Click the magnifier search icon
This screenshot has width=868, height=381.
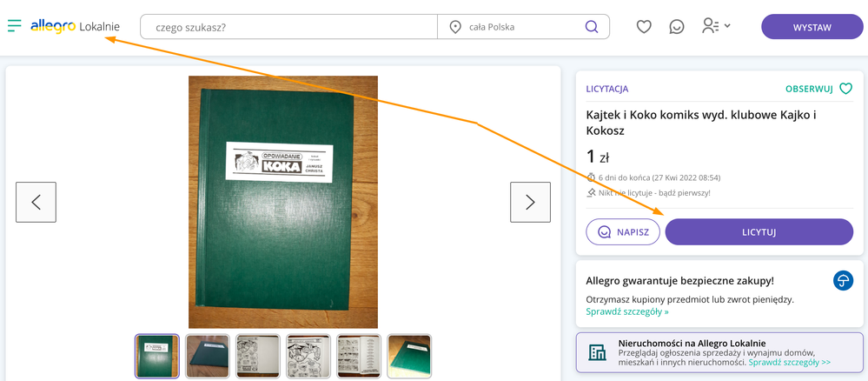click(592, 27)
